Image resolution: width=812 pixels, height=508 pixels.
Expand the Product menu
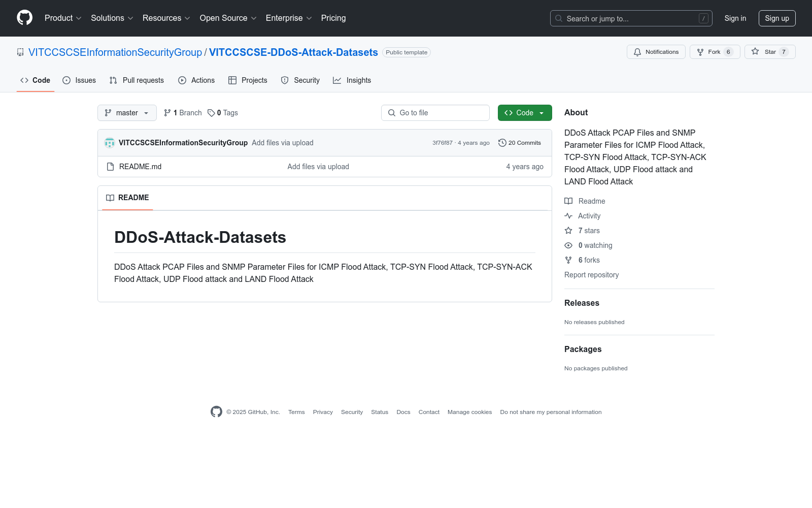point(63,18)
